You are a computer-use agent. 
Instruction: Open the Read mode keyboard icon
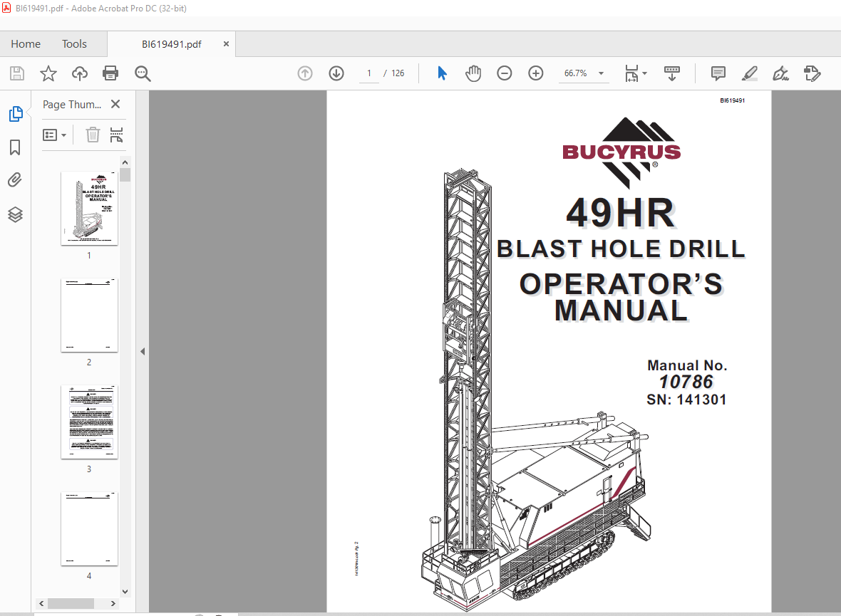coord(672,73)
